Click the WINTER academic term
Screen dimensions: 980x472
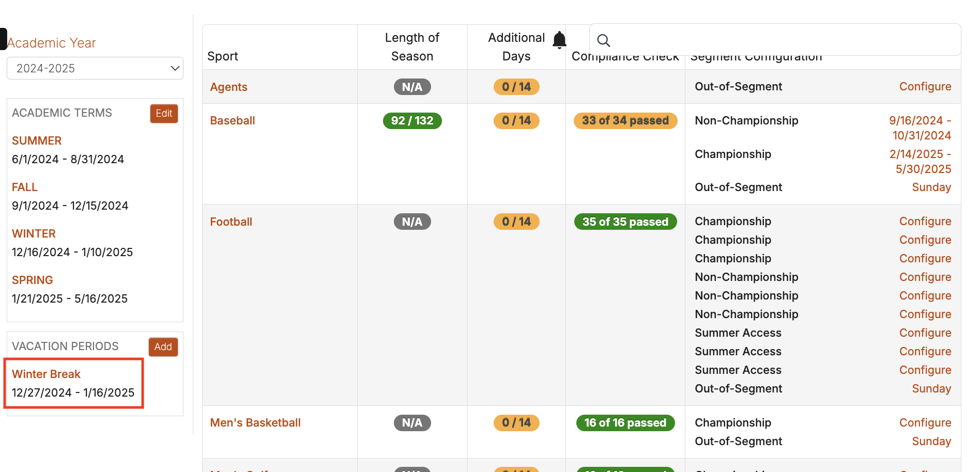click(x=34, y=233)
